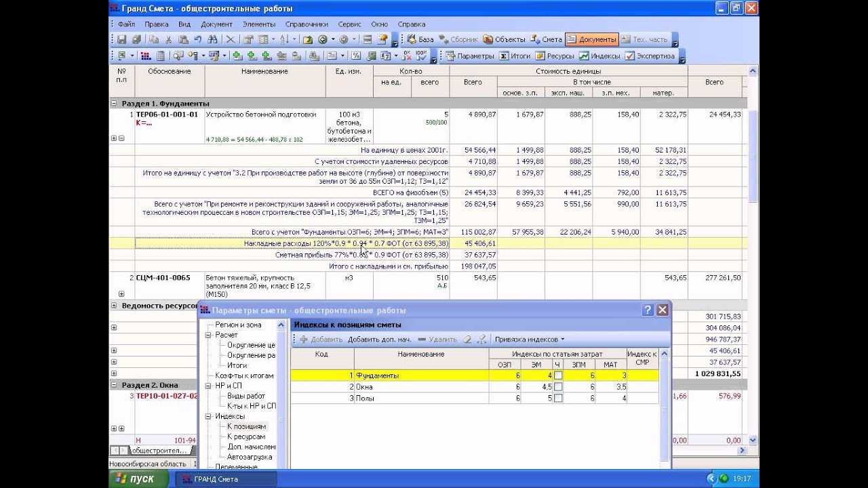Toggle the Ч checkbox for Полы
The width and height of the screenshot is (868, 488).
pos(558,398)
